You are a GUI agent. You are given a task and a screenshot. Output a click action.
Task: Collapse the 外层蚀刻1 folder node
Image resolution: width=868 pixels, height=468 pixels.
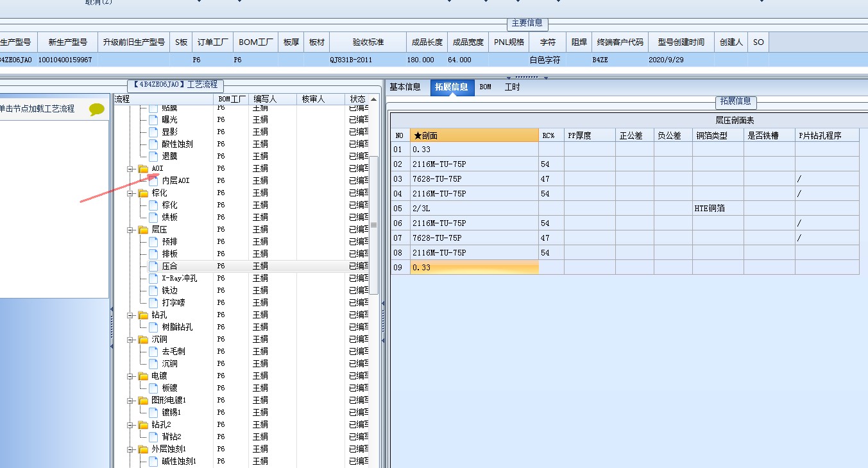[131, 449]
